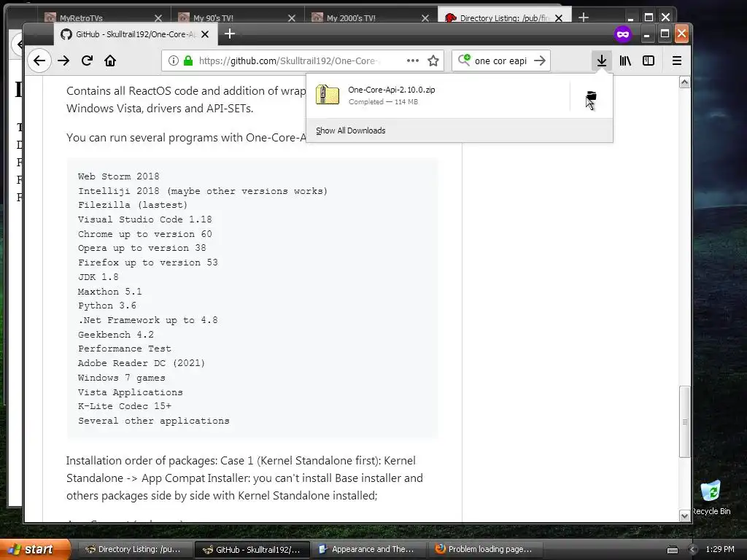Open the Library bookshelf icon
Image resolution: width=747 pixels, height=560 pixels.
pyautogui.click(x=625, y=61)
